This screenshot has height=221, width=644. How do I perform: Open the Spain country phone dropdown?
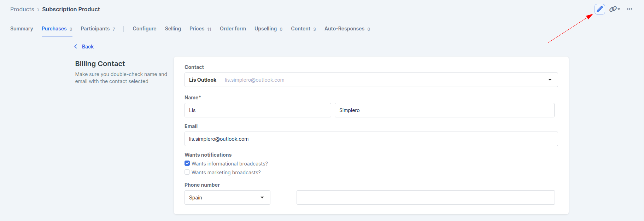pos(227,198)
